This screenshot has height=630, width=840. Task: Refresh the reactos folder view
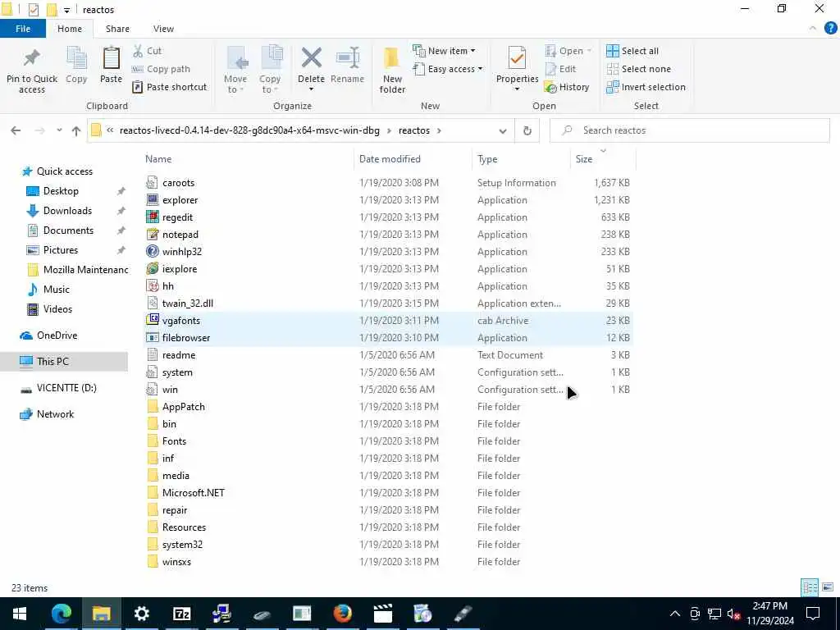(x=527, y=130)
